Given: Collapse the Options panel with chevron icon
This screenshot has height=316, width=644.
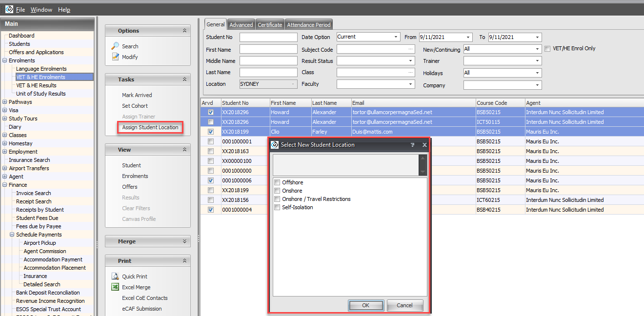Looking at the screenshot, I should [x=184, y=31].
